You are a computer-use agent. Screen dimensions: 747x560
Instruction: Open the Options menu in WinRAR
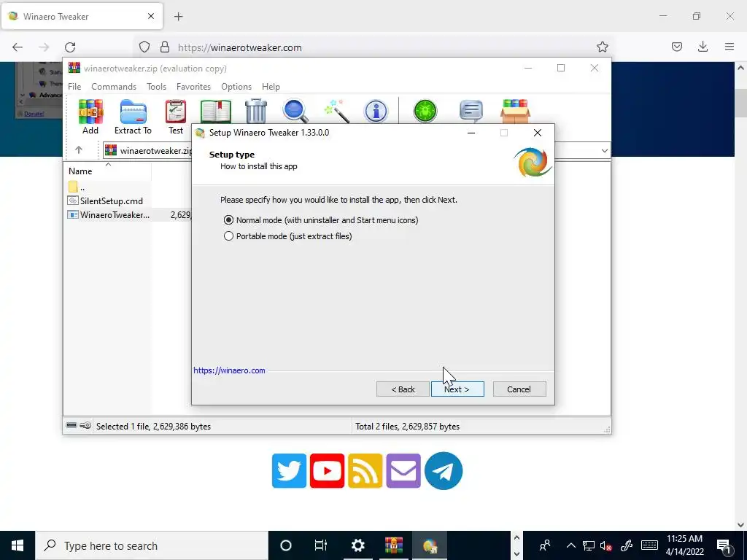pyautogui.click(x=236, y=87)
